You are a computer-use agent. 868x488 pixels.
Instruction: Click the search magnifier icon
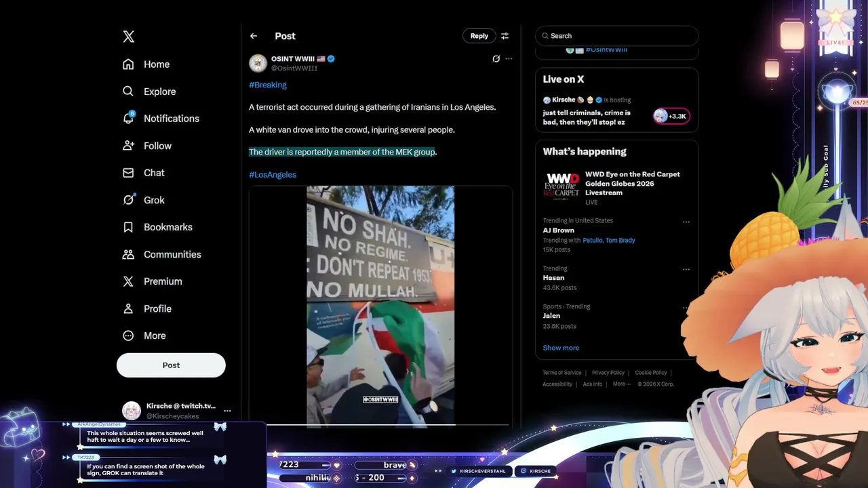[x=545, y=36]
